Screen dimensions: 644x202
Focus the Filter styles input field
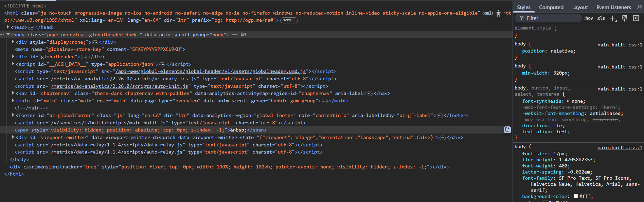[548, 18]
